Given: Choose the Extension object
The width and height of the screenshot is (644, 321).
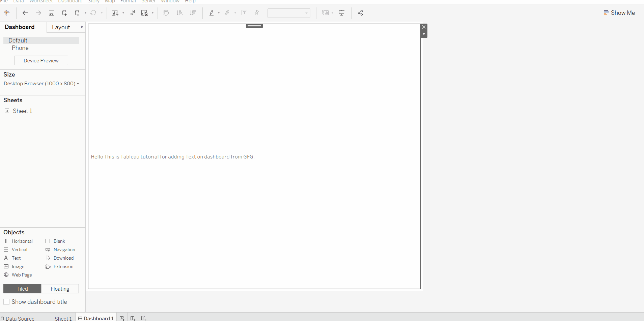Looking at the screenshot, I should (x=59, y=266).
